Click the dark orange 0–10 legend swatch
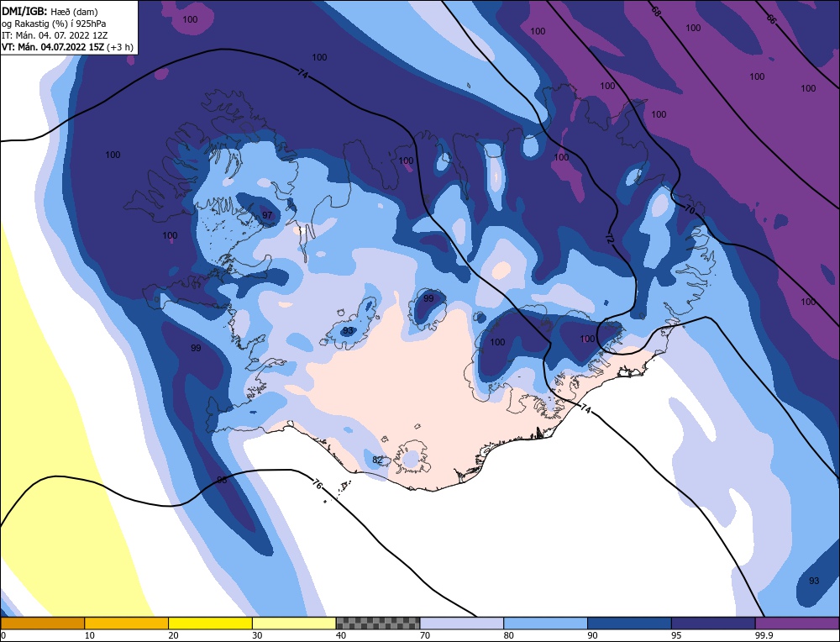Screen dimensions: 840x642 click(42, 623)
